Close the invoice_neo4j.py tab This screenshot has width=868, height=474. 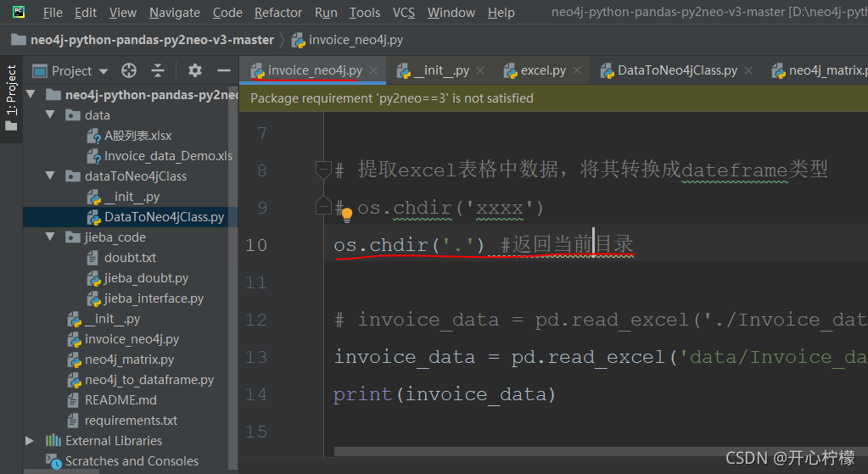pyautogui.click(x=373, y=70)
